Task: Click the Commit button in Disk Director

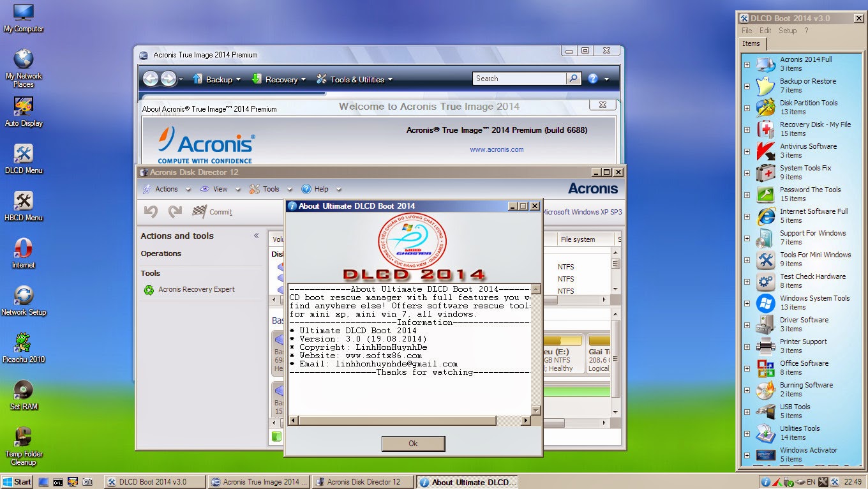Action: point(213,212)
